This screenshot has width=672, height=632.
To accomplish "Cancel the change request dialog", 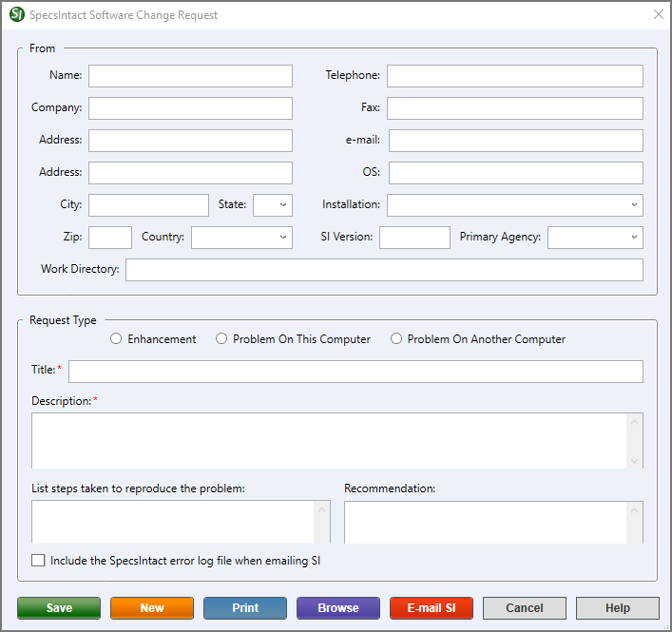I will tap(525, 608).
